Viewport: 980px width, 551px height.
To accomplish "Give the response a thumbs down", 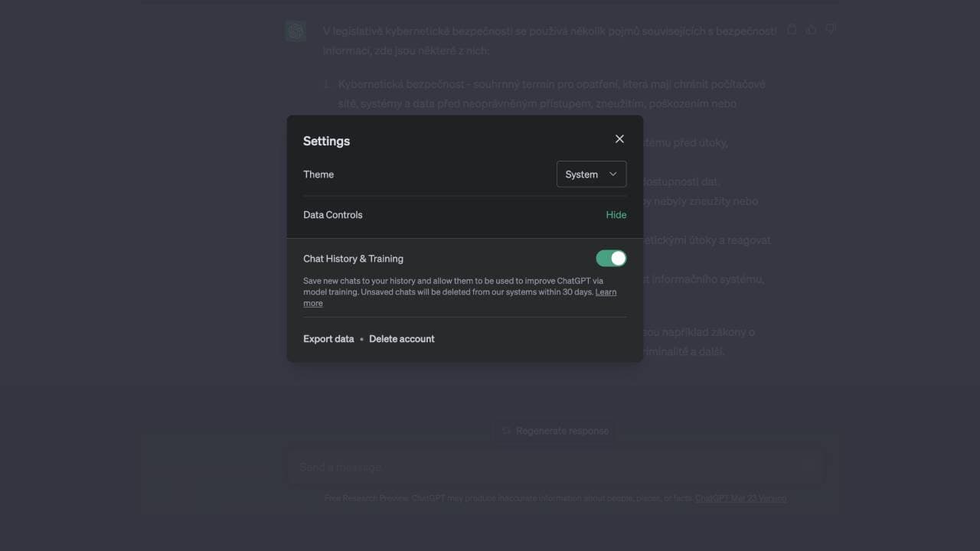I will point(831,30).
